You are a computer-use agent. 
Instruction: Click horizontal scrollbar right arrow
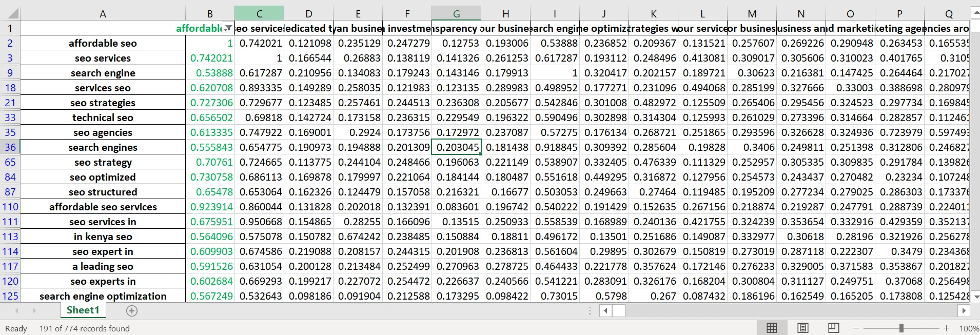(964, 311)
